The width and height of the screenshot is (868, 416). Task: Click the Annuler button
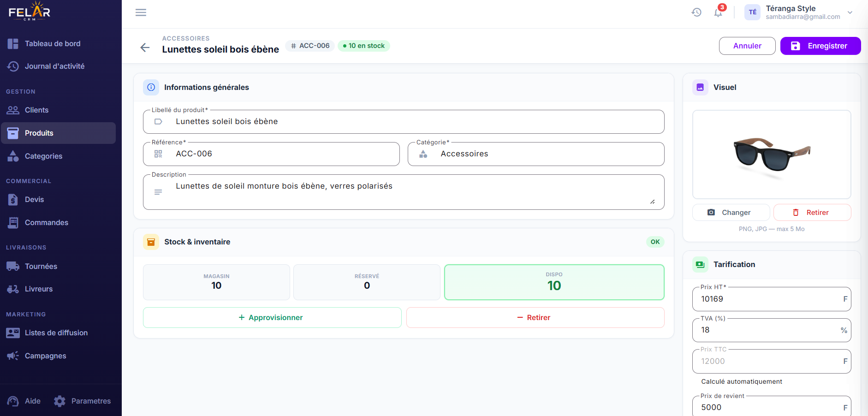(747, 46)
